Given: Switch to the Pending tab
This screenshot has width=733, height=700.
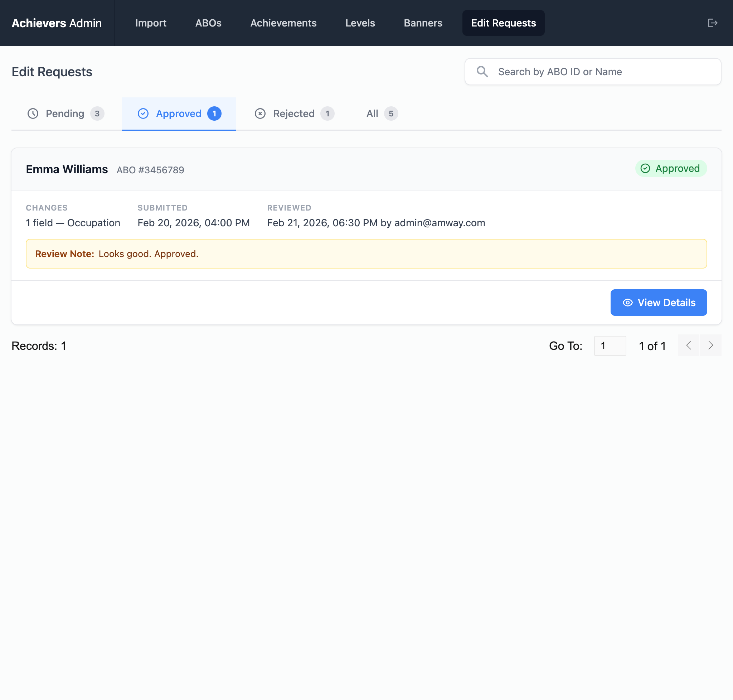Looking at the screenshot, I should tap(65, 114).
